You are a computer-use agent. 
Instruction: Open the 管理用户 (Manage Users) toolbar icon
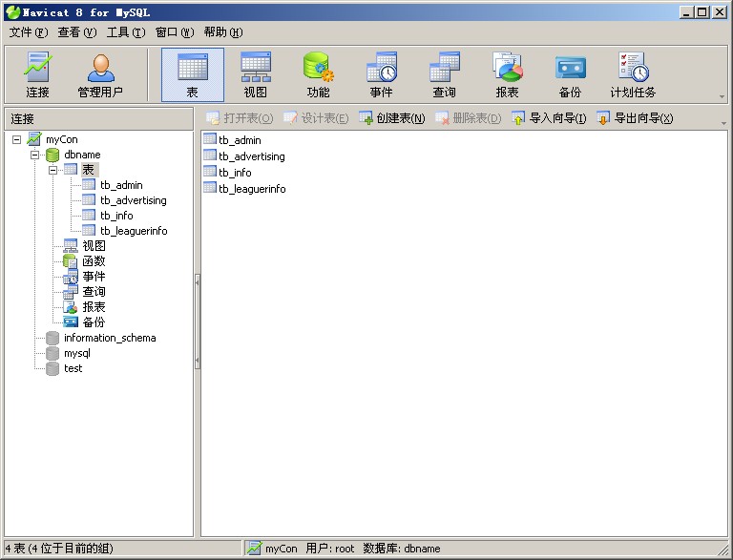pos(100,74)
